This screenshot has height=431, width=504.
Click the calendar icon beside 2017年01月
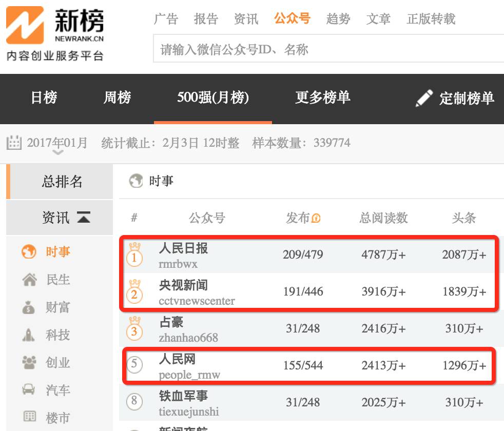(14, 142)
